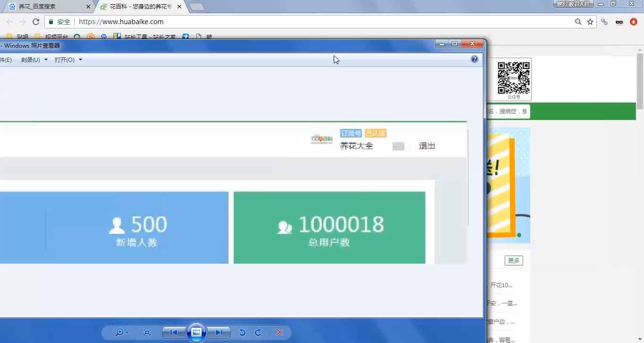Open the 刻录(U) burn menu
This screenshot has width=644, height=343.
click(x=31, y=60)
